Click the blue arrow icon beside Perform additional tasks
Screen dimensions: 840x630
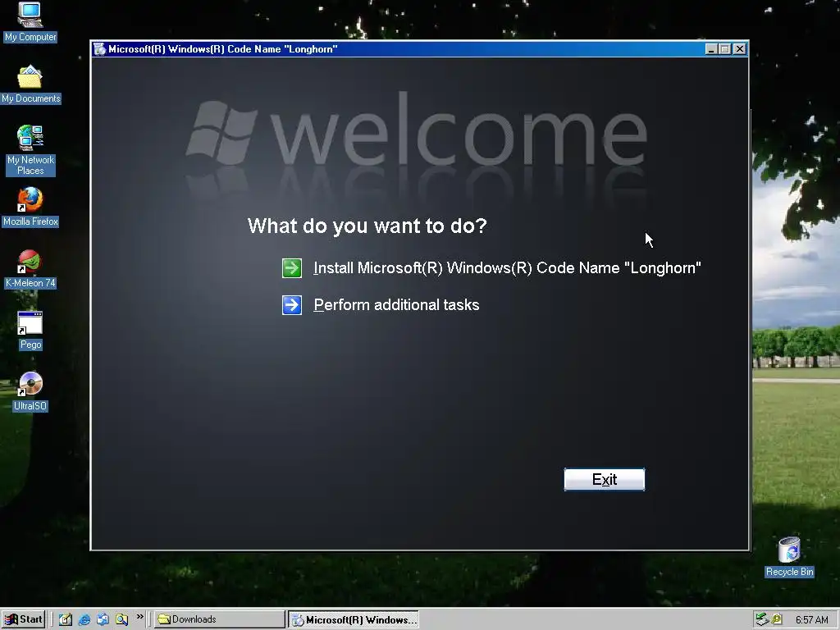pos(292,305)
